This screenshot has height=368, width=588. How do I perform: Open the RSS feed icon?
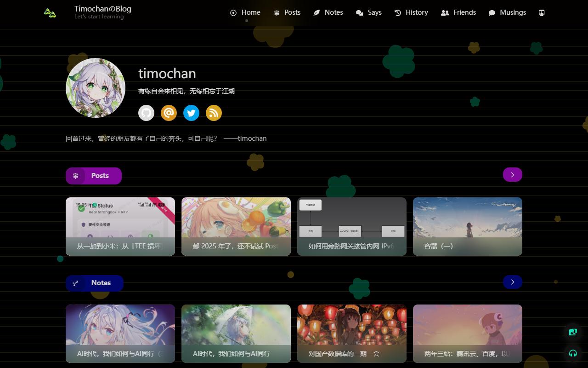[214, 113]
